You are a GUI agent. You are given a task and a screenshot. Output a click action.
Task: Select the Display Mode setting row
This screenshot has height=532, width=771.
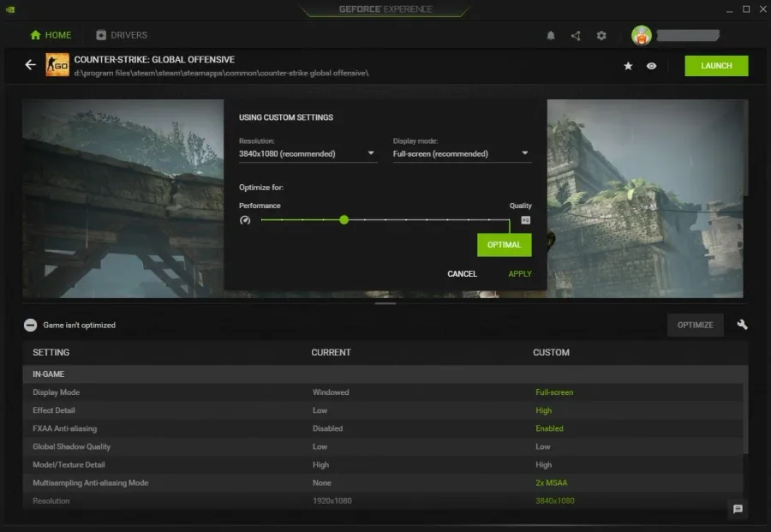(383, 392)
